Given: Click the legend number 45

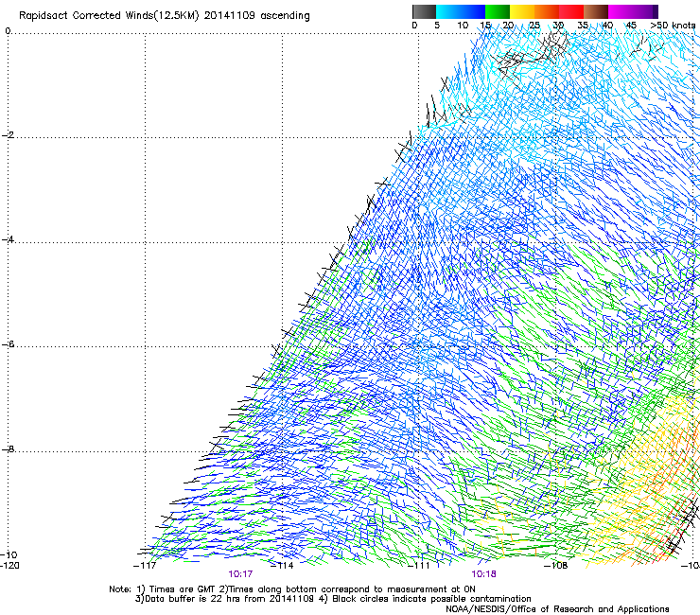Looking at the screenshot, I should [x=631, y=26].
